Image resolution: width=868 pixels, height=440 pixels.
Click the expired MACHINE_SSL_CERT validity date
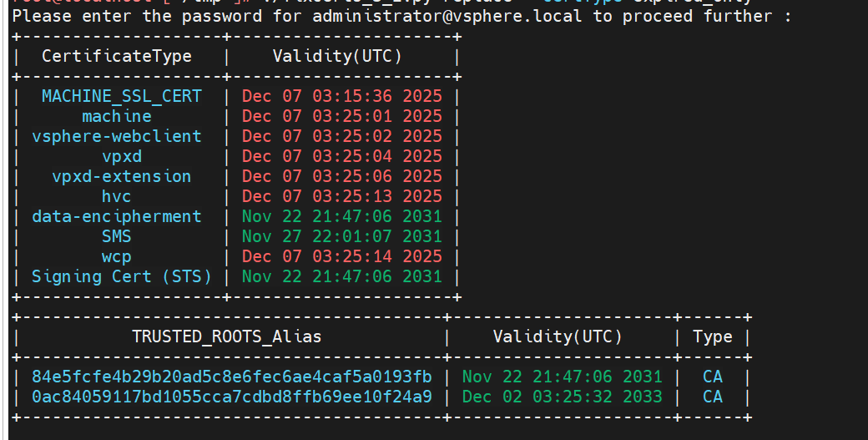click(342, 96)
